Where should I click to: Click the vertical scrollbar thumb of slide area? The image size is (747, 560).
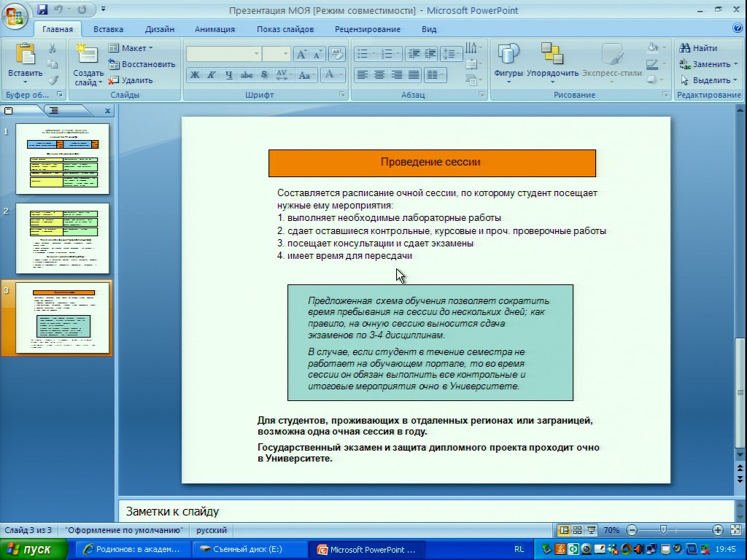point(740,392)
